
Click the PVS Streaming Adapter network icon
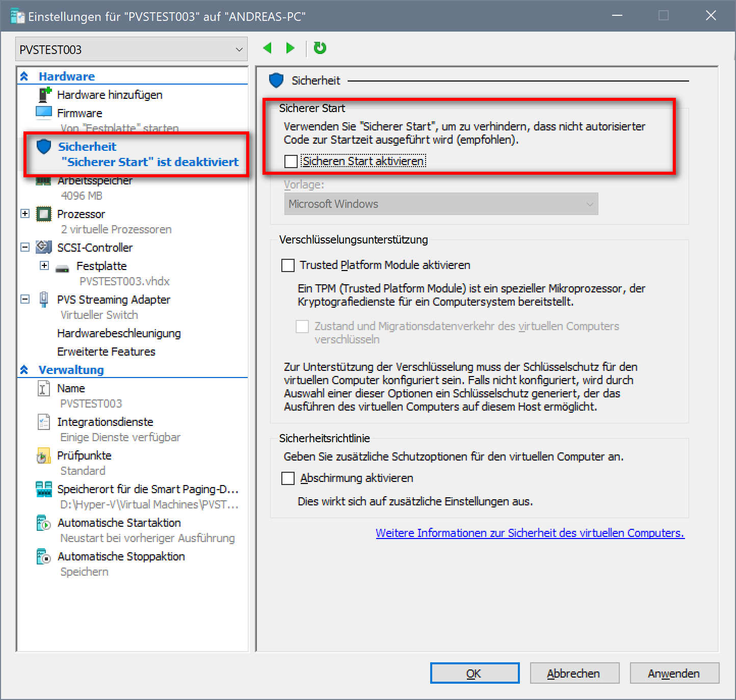click(x=44, y=299)
